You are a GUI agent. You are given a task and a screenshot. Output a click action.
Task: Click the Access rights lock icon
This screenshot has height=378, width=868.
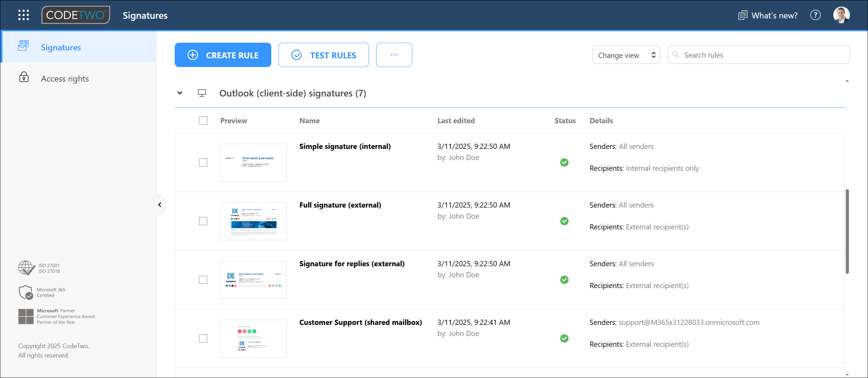coord(24,77)
